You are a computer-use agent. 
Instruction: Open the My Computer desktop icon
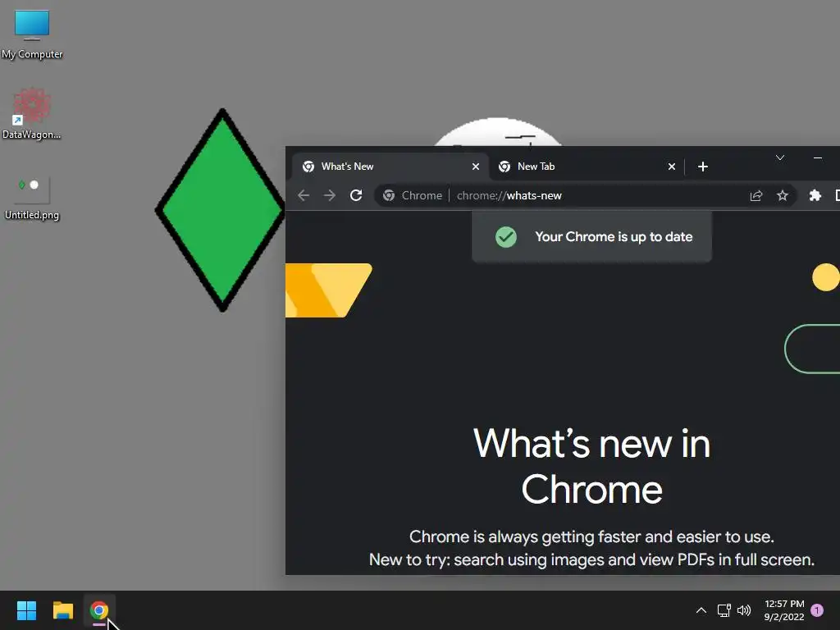(32, 34)
